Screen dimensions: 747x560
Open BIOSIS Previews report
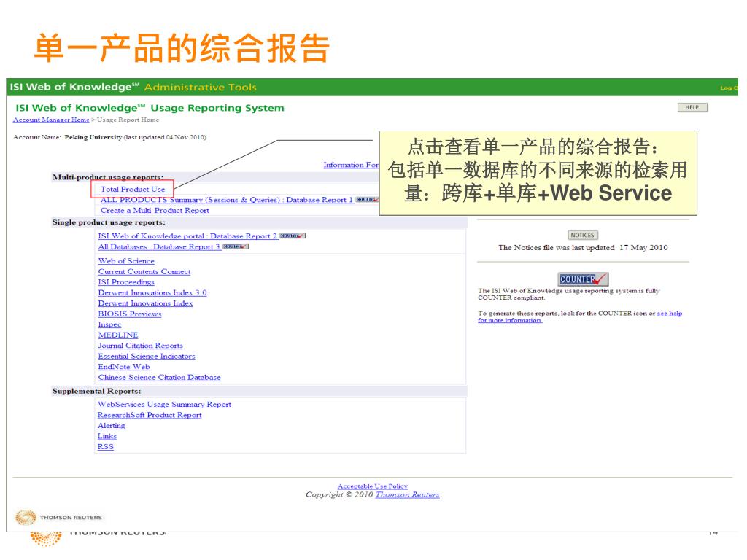(130, 314)
